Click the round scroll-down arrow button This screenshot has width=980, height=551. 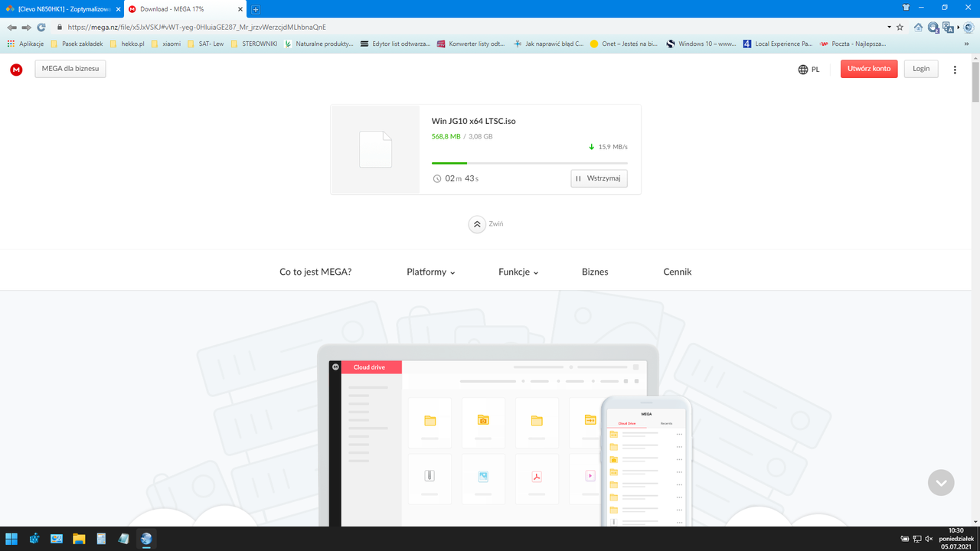coord(941,483)
